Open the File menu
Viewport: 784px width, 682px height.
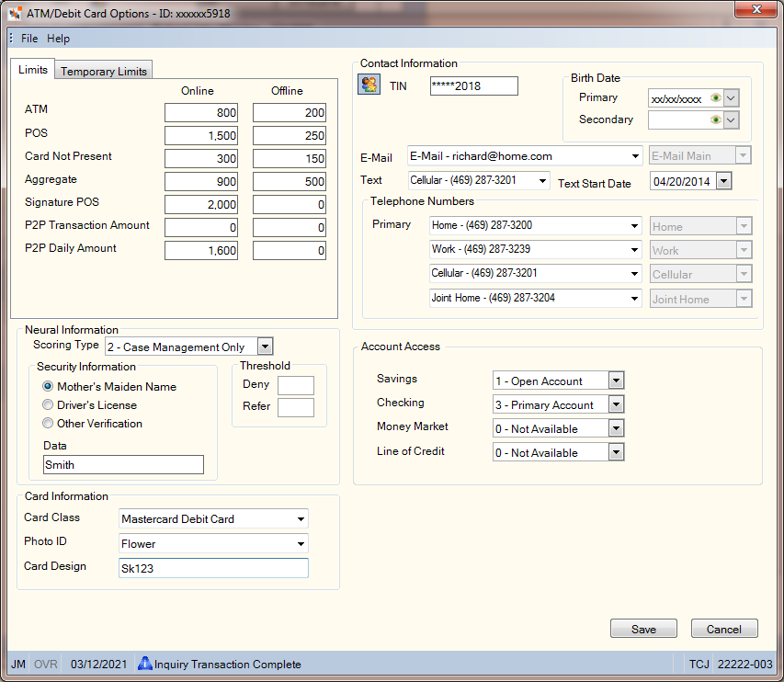click(29, 39)
